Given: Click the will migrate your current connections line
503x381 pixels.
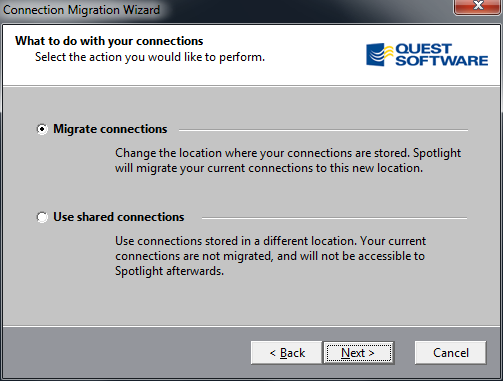Looking at the screenshot, I should coord(269,168).
